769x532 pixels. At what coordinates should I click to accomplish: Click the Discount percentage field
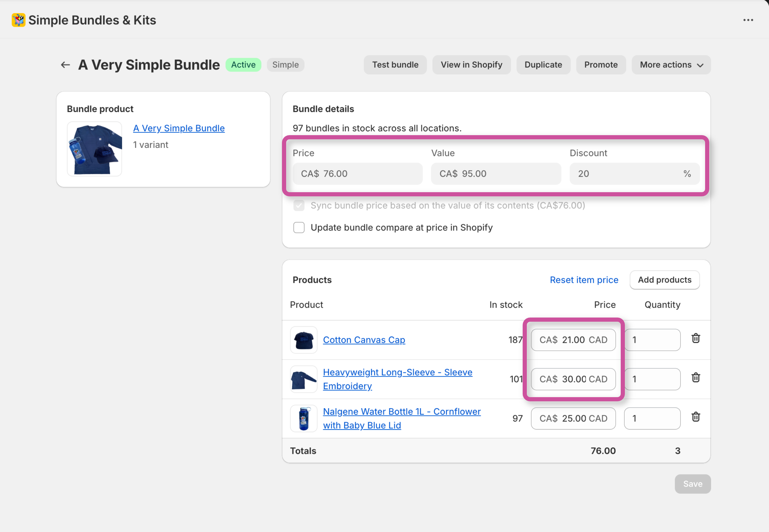[x=635, y=174]
